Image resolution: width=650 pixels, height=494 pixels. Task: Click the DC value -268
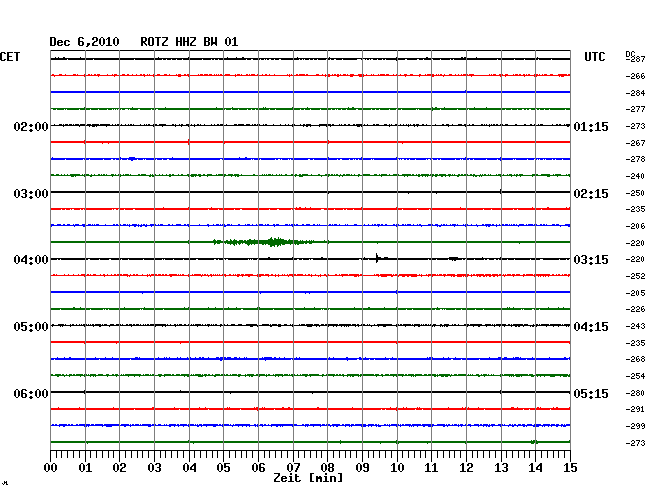tap(635, 359)
